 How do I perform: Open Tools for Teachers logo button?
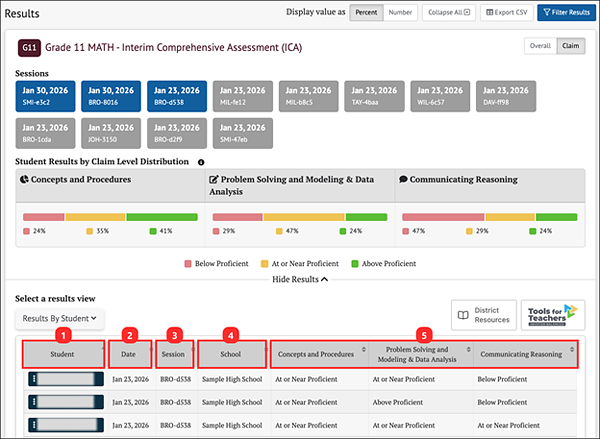pos(553,315)
